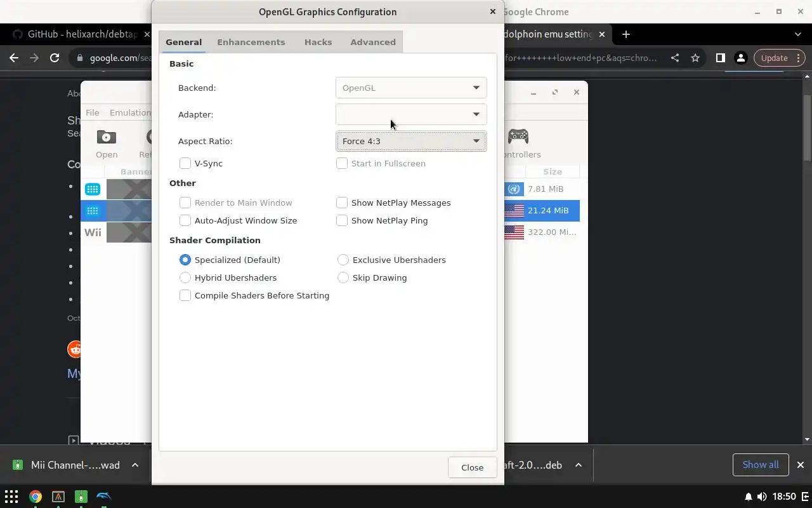
Task: Click the volume speaker icon
Action: click(762, 497)
